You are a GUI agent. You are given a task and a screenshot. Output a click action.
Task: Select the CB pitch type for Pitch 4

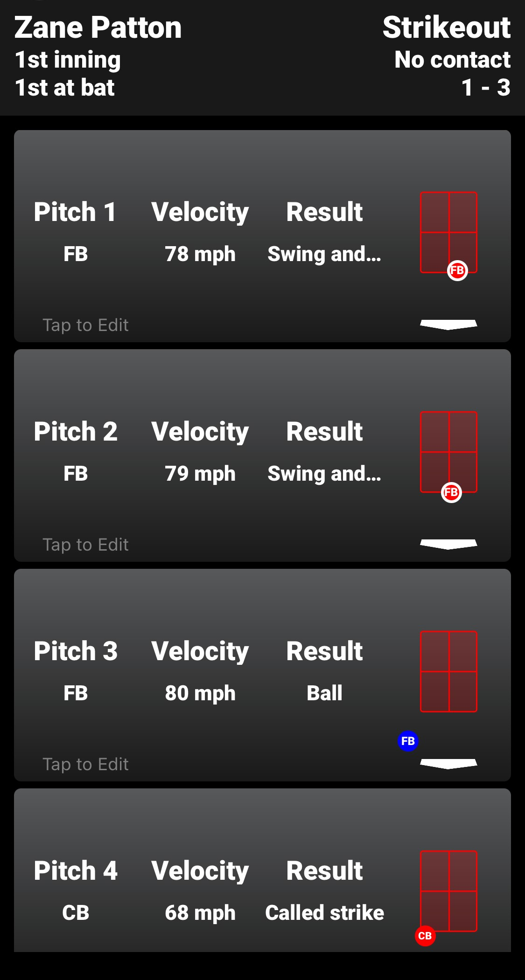tap(76, 913)
